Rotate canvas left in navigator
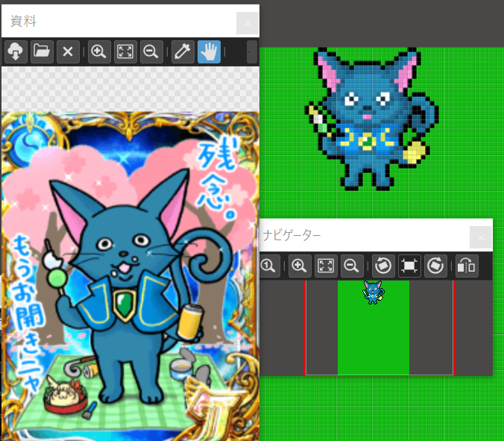Image resolution: width=504 pixels, height=441 pixels. point(383,266)
